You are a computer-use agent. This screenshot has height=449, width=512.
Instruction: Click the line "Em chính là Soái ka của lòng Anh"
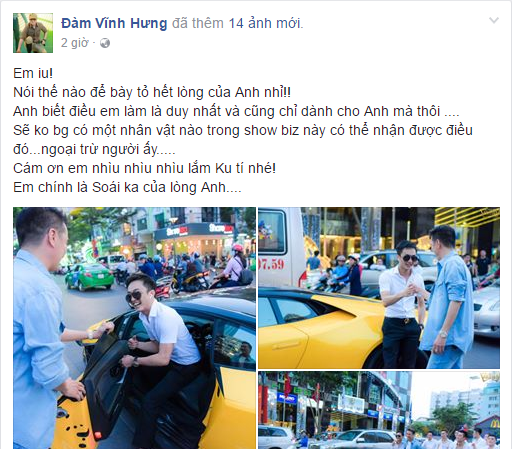(x=127, y=187)
